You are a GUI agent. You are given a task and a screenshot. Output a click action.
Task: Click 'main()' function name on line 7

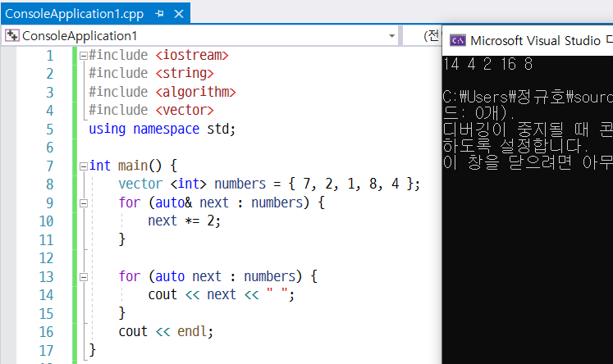(x=140, y=166)
